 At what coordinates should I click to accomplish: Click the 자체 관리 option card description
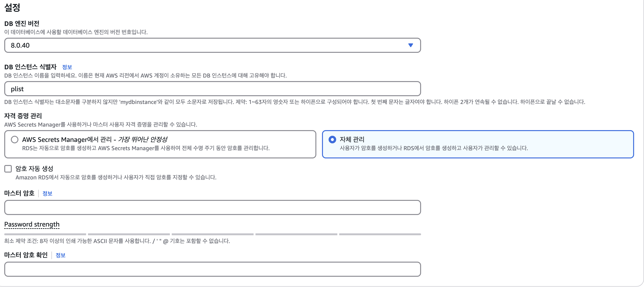click(x=434, y=148)
